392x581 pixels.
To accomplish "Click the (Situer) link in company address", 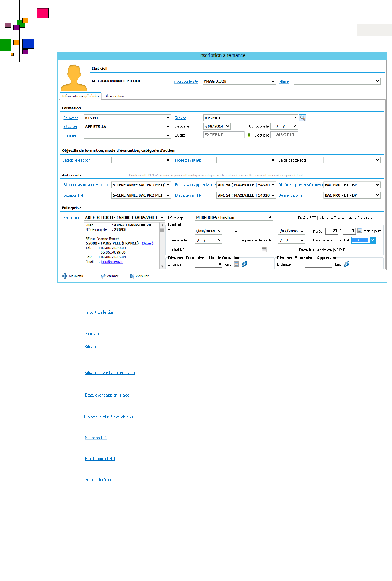I will pyautogui.click(x=147, y=243).
